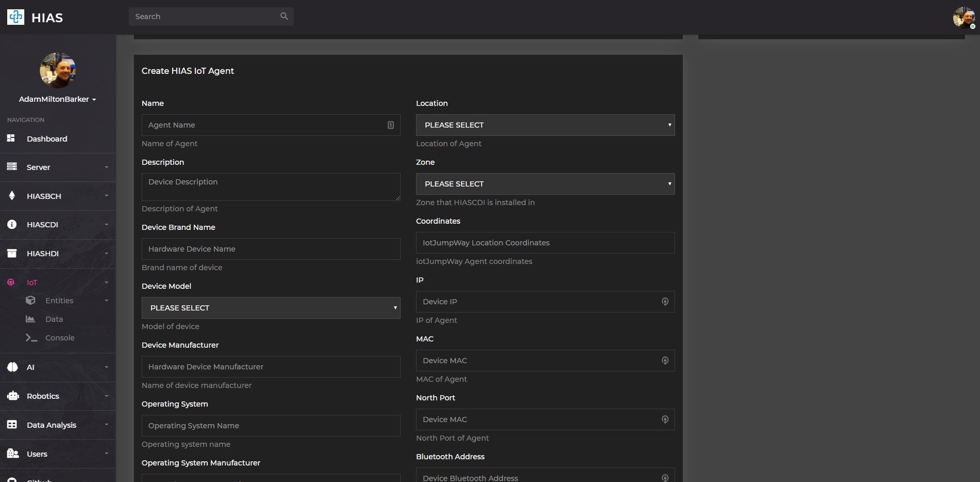This screenshot has height=482, width=980.
Task: Expand the Entities submenu arrow
Action: pos(106,301)
